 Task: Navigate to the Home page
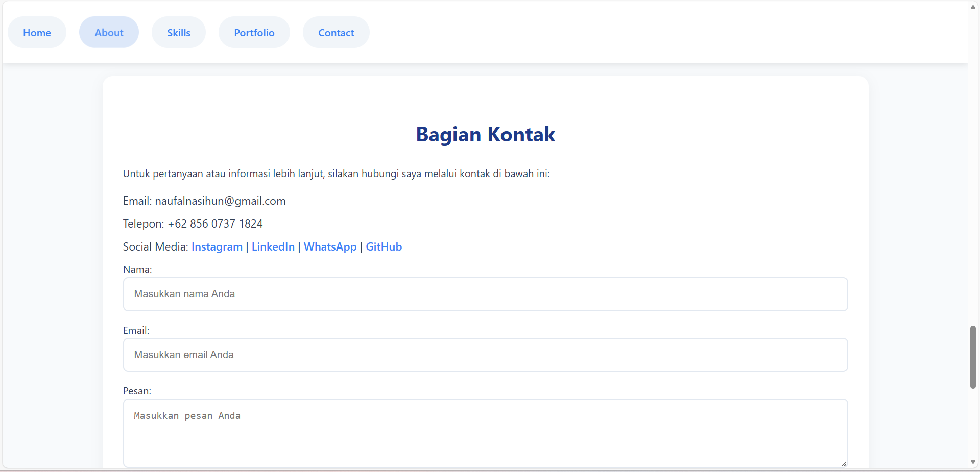coord(37,32)
